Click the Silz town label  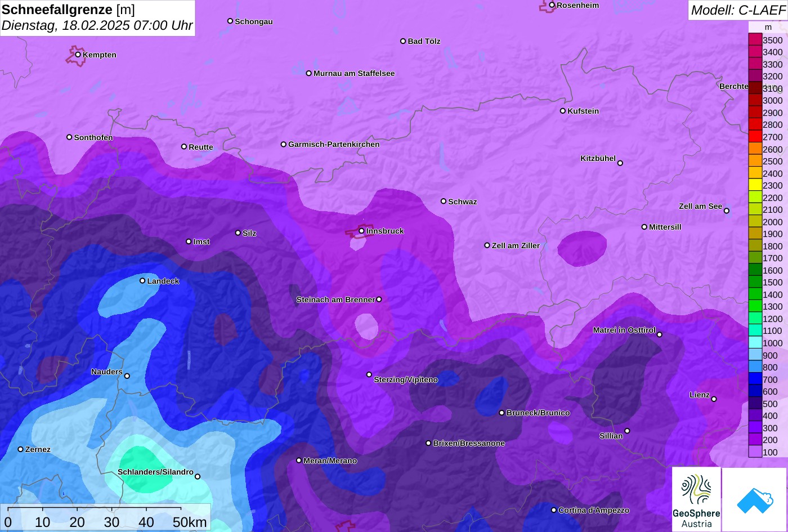coord(249,234)
